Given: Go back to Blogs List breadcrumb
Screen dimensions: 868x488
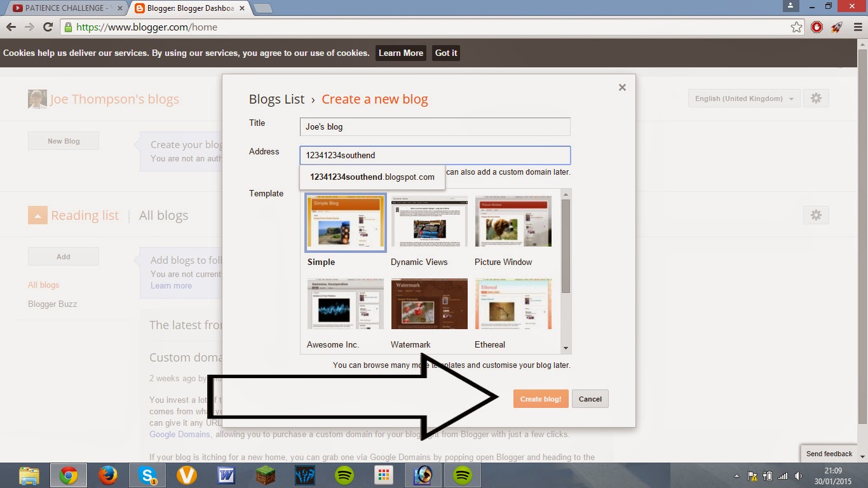Looking at the screenshot, I should click(x=277, y=99).
